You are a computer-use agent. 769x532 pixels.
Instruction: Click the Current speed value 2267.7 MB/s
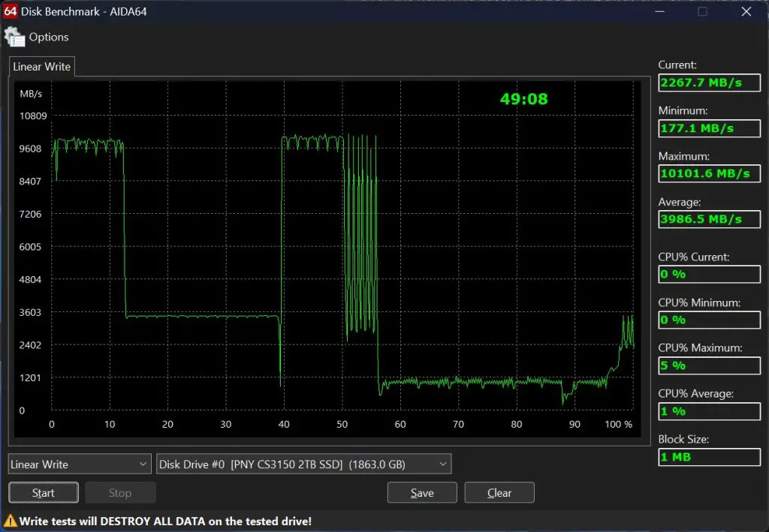[709, 83]
